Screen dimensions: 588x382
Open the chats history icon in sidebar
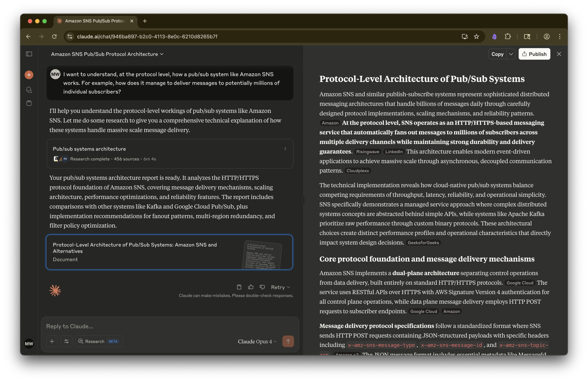(29, 90)
